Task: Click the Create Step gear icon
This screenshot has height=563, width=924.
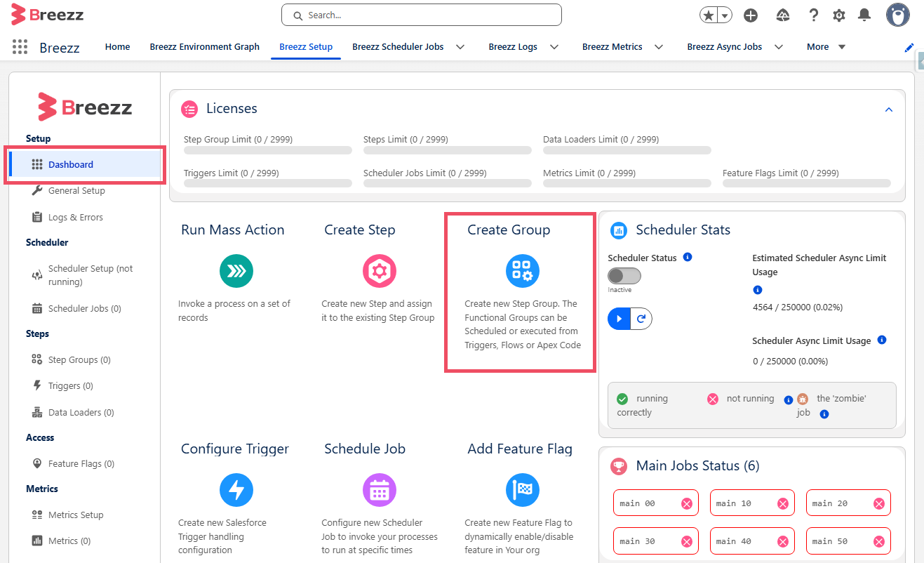Action: click(x=379, y=271)
